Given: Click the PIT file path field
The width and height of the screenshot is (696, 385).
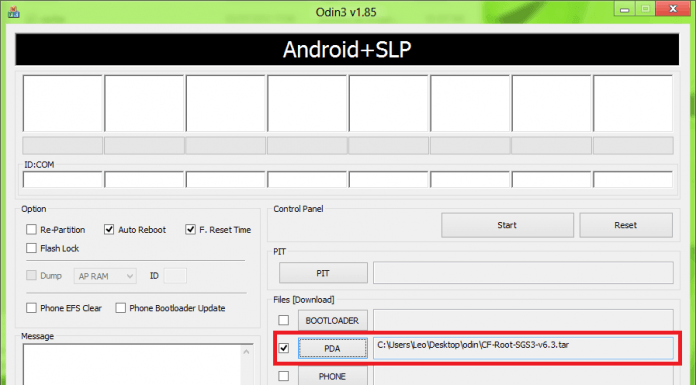Looking at the screenshot, I should point(523,273).
